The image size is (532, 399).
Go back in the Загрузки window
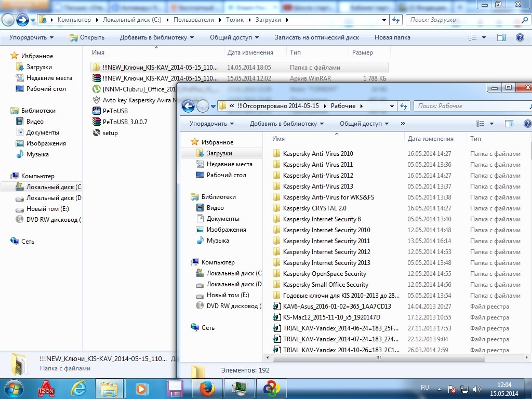(8, 20)
